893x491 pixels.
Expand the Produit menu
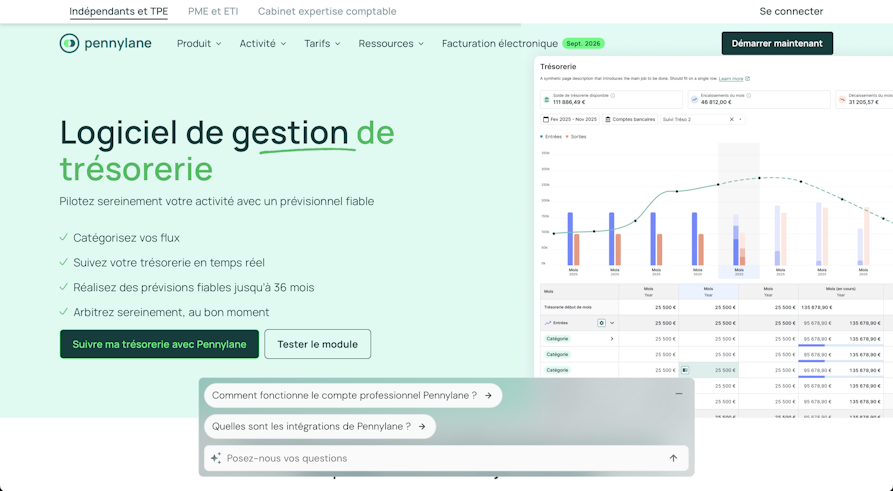(199, 43)
